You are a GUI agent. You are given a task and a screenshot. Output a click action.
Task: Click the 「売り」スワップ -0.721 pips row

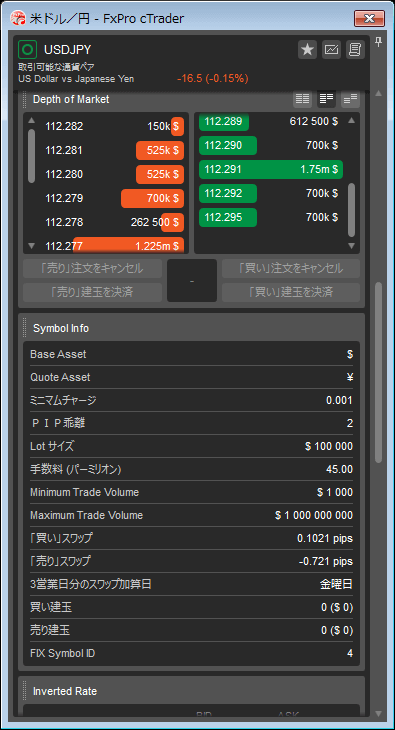click(191, 561)
